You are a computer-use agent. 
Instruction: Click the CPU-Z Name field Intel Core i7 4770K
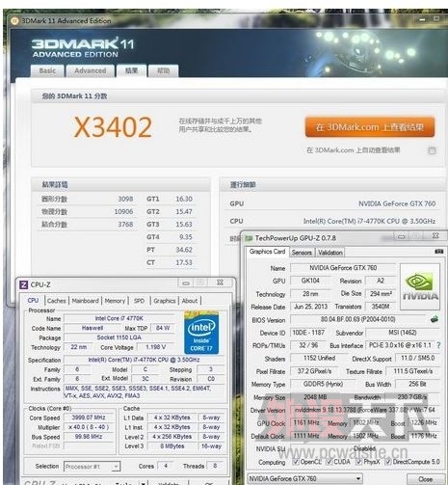[x=119, y=318]
